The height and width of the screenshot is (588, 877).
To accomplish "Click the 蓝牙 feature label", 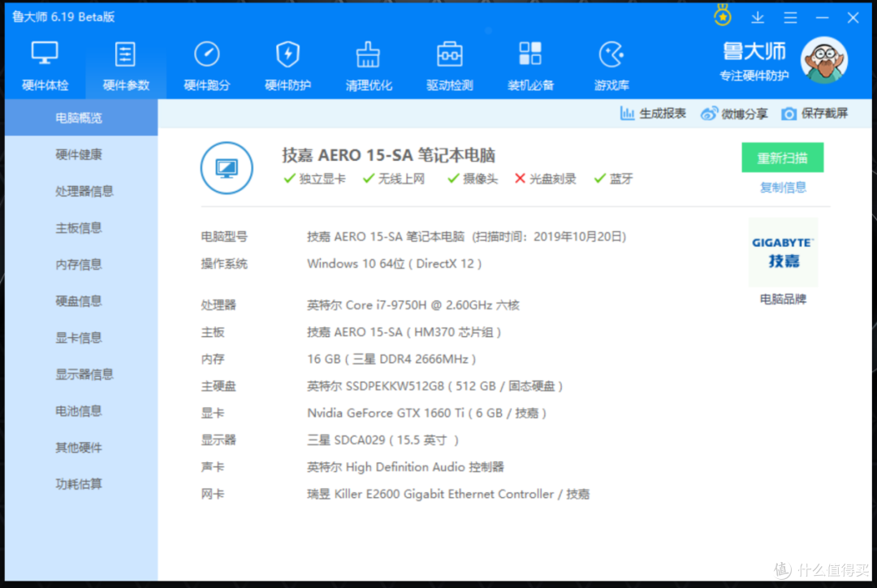I will (x=621, y=179).
